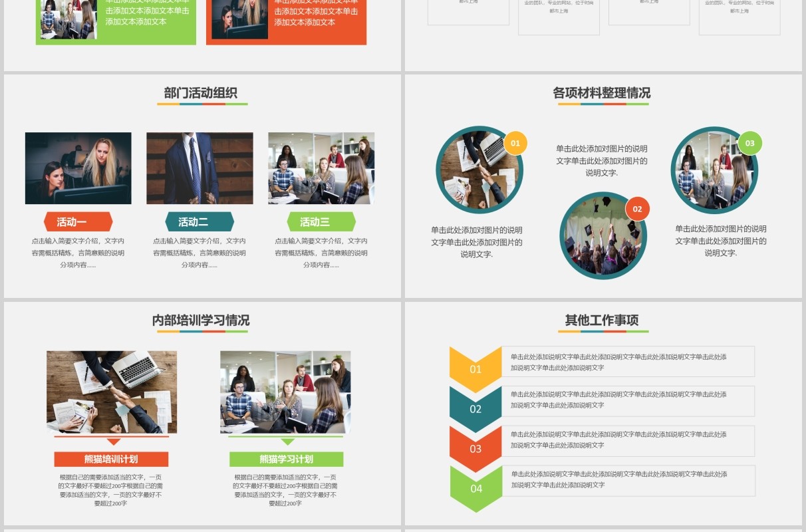Screen dimensions: 806x532
Task: Select handshake photo above 熊猫培训计划
Action: pos(112,392)
